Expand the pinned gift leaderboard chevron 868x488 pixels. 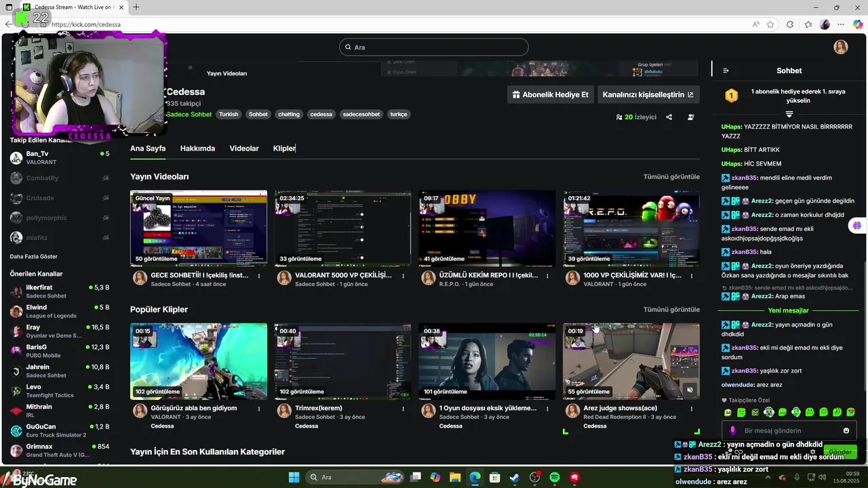[x=789, y=113]
